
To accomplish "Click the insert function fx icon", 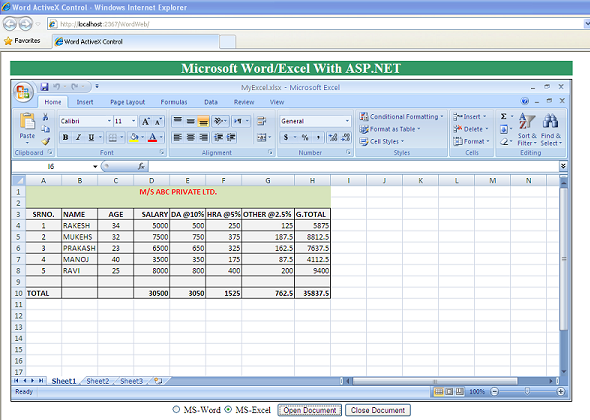I will point(141,166).
